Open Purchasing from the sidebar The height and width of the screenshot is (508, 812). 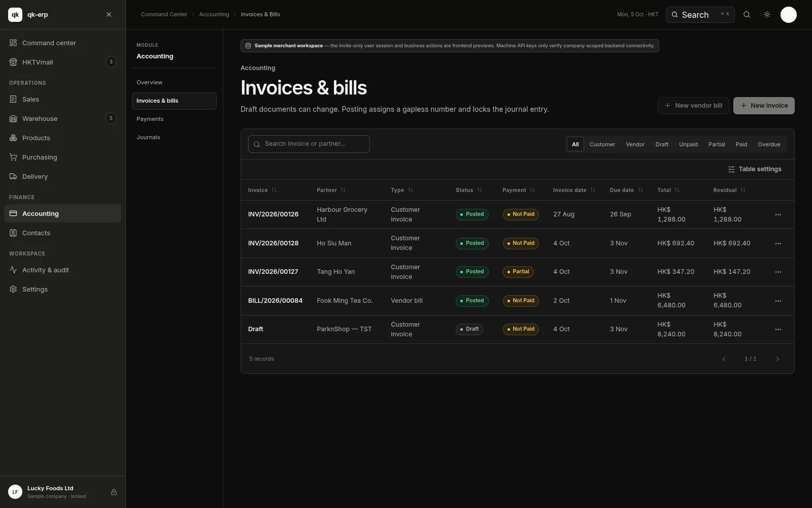pos(62,157)
